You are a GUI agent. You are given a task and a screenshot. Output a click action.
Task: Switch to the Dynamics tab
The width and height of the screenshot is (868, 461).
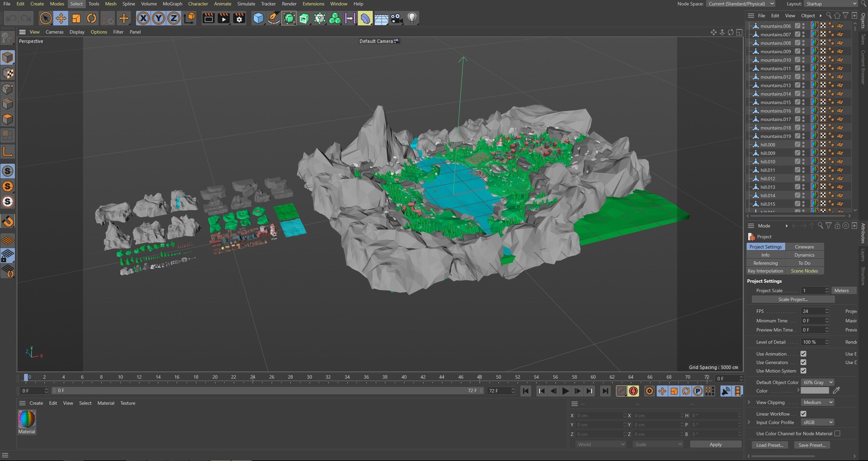(x=804, y=255)
